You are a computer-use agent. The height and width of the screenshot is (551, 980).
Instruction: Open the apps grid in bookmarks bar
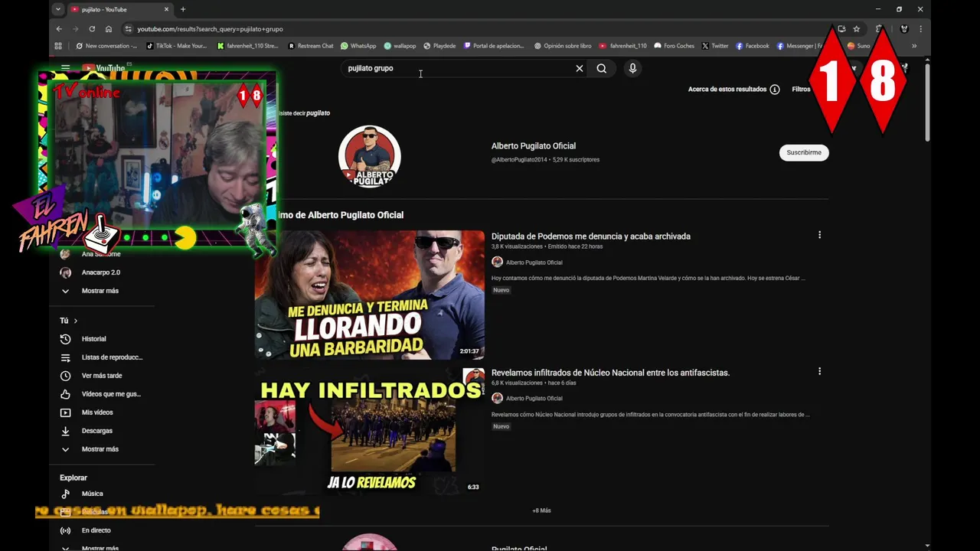click(x=58, y=46)
